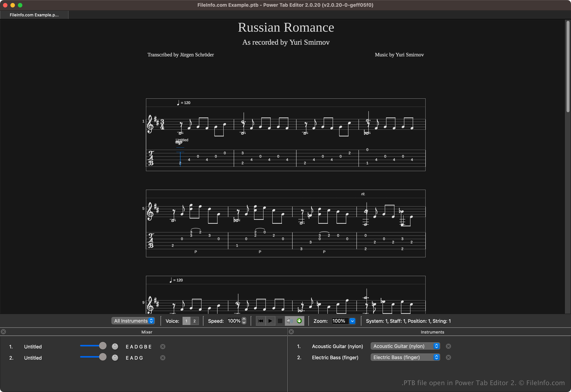Turn the pan dial for player 2

pyautogui.click(x=115, y=358)
